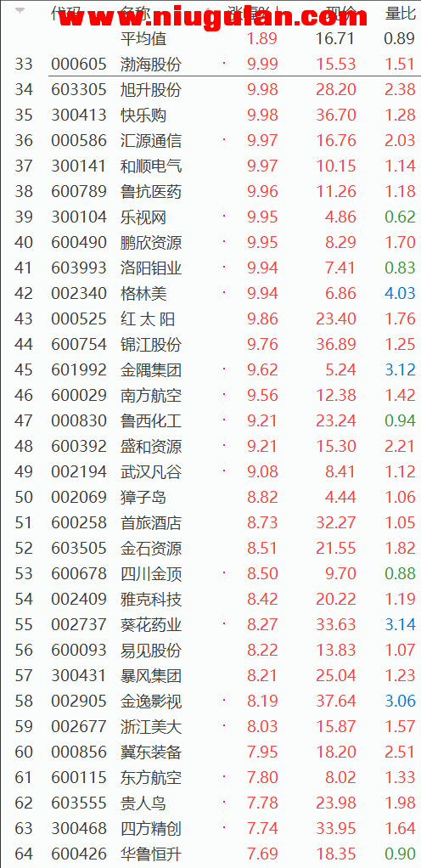Click price 37.64 in row 58
The image size is (421, 868).
coord(336,701)
